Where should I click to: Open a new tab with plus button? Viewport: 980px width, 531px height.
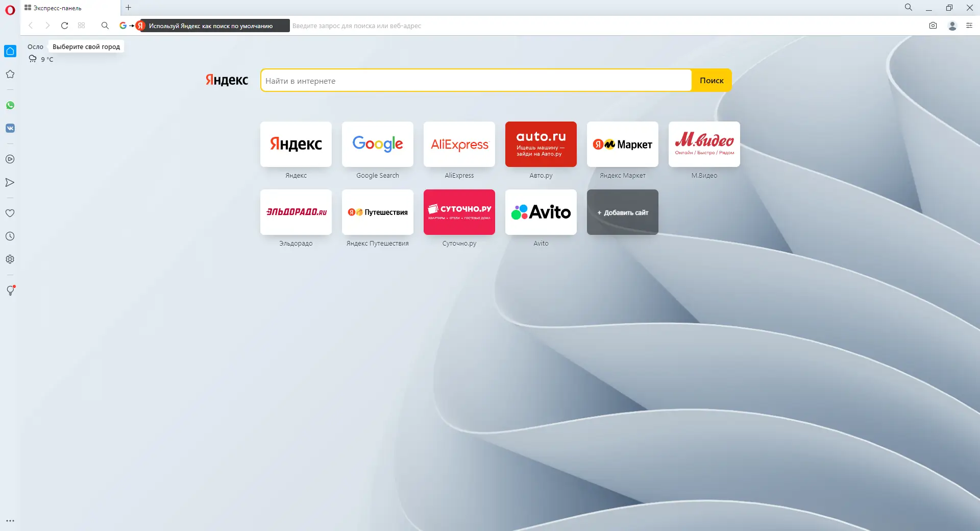129,8
